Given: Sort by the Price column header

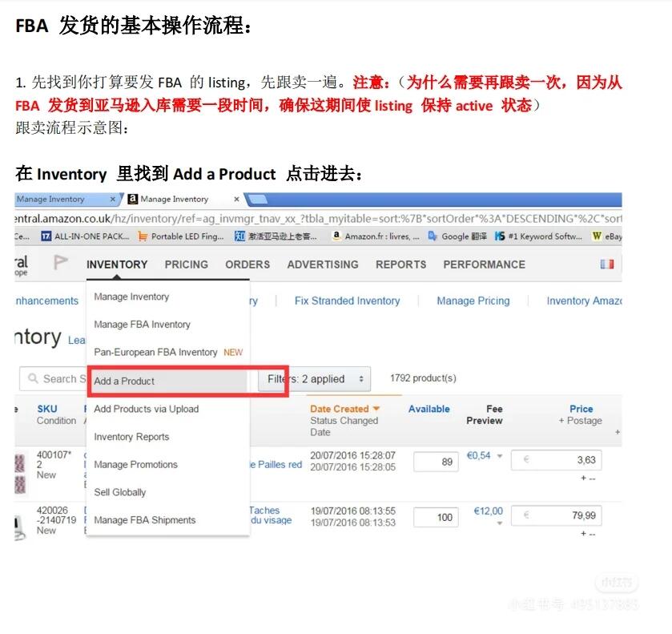Looking at the screenshot, I should pyautogui.click(x=581, y=409).
